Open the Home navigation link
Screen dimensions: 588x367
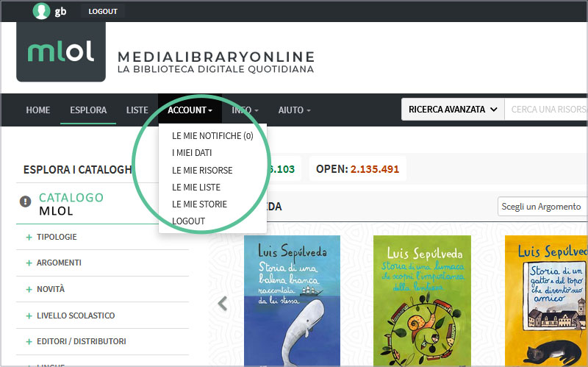(x=38, y=110)
